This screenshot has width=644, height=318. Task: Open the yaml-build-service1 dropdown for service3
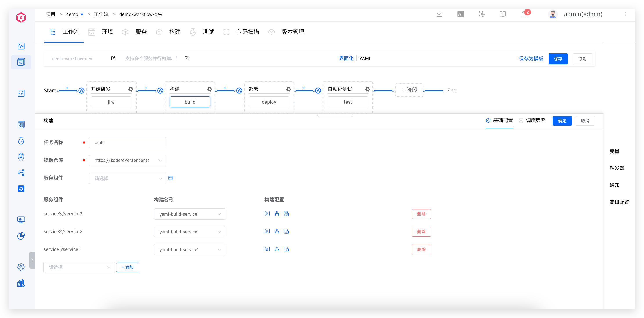190,214
